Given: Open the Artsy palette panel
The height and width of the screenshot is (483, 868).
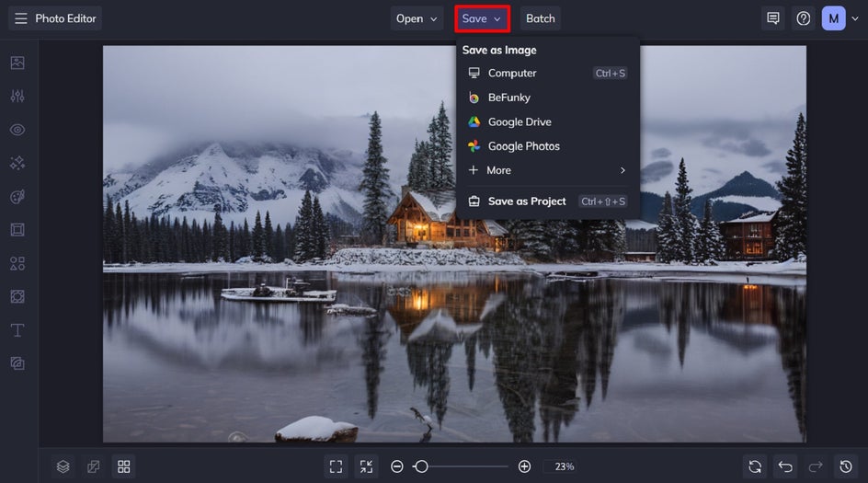Looking at the screenshot, I should (x=17, y=197).
